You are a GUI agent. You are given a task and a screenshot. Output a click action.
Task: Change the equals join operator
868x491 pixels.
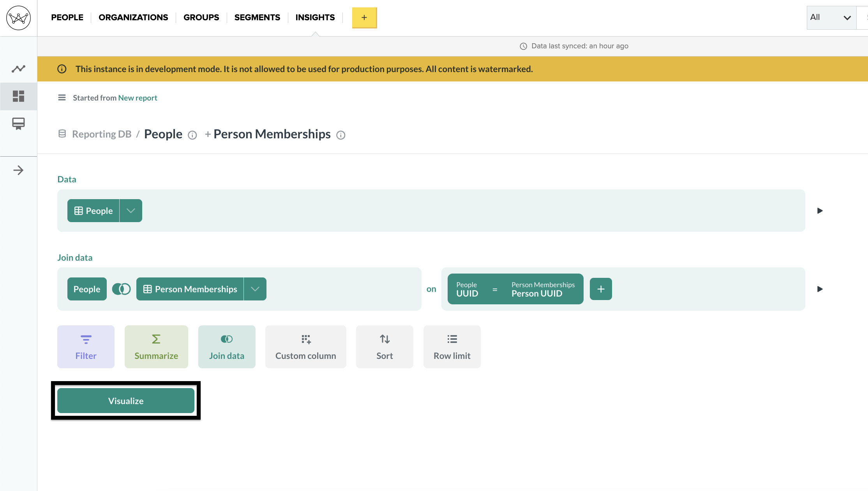coord(495,290)
